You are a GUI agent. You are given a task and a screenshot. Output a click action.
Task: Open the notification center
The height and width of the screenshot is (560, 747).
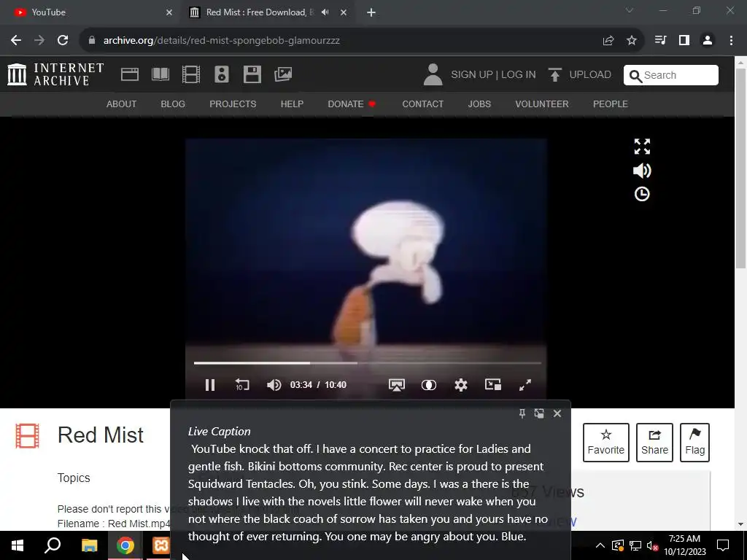pyautogui.click(x=723, y=545)
